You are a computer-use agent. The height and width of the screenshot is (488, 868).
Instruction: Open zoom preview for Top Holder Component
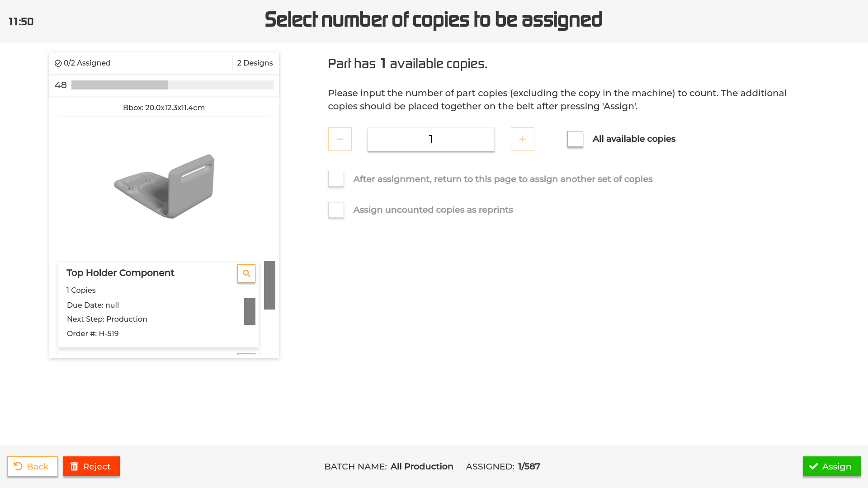click(x=246, y=273)
